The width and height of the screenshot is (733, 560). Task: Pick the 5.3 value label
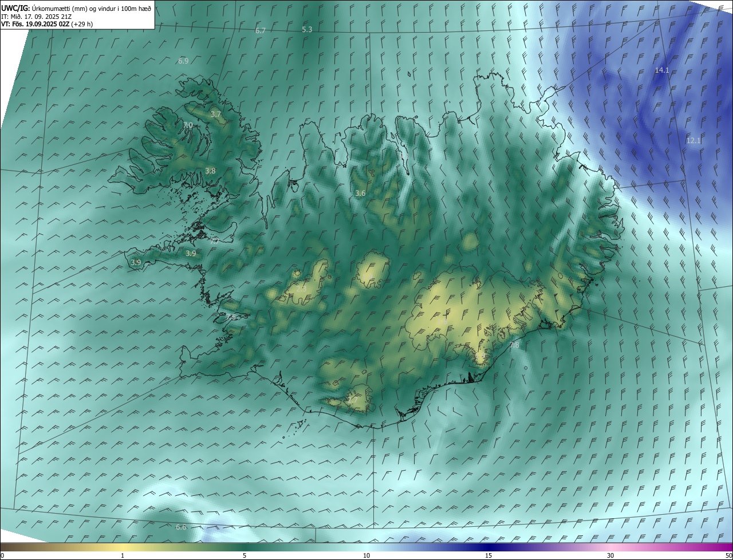pos(307,29)
